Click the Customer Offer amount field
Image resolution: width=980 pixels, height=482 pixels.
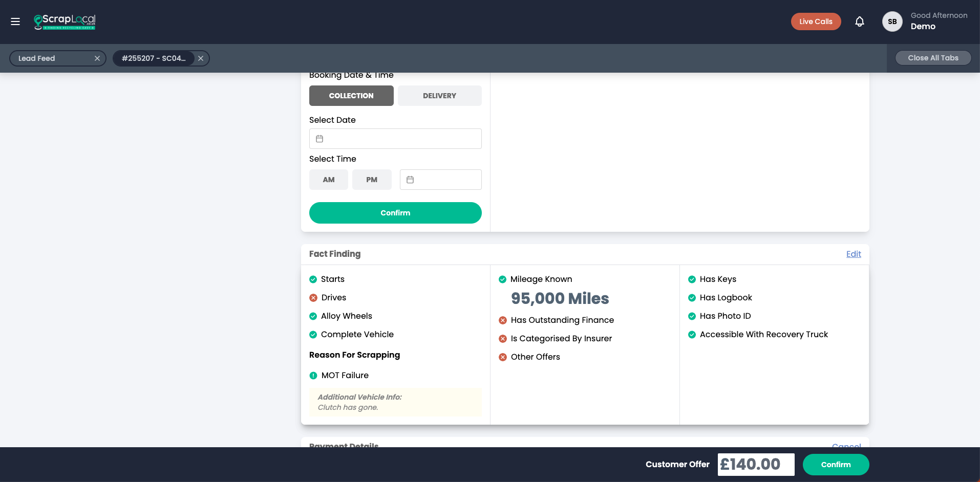756,465
